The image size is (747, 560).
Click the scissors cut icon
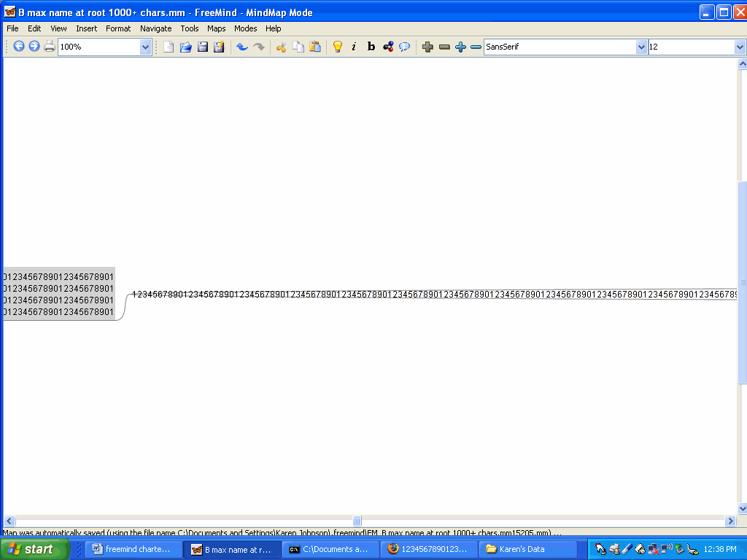pos(281,47)
